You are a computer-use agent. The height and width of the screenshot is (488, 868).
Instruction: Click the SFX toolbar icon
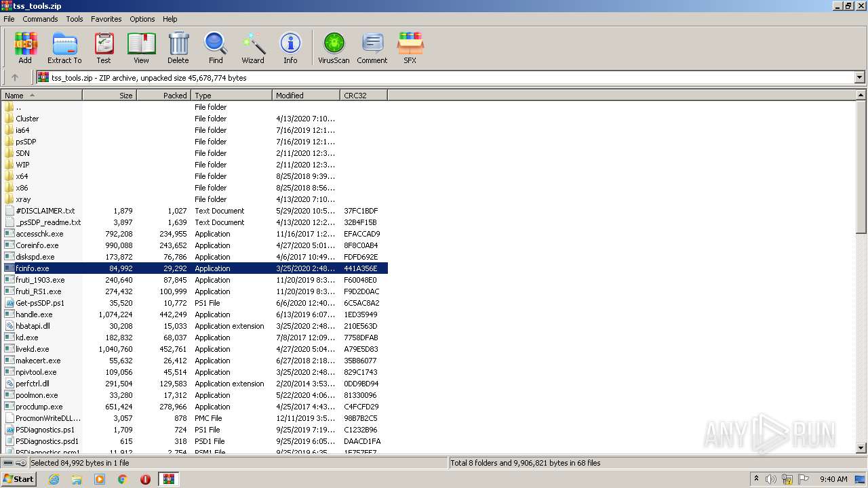(410, 48)
